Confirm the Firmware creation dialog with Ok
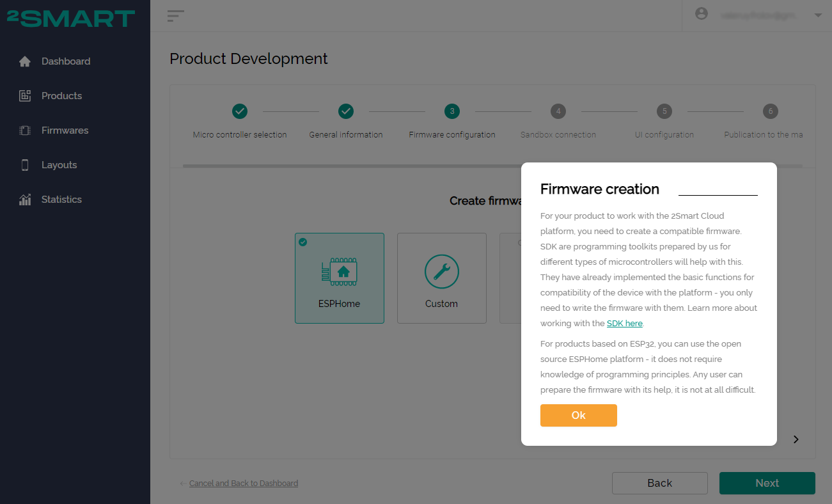The image size is (832, 504). pyautogui.click(x=579, y=415)
